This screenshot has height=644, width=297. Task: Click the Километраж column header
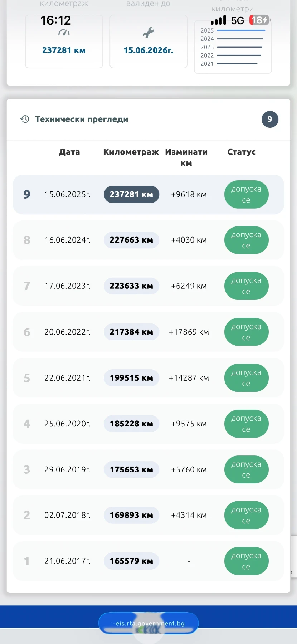click(x=131, y=152)
